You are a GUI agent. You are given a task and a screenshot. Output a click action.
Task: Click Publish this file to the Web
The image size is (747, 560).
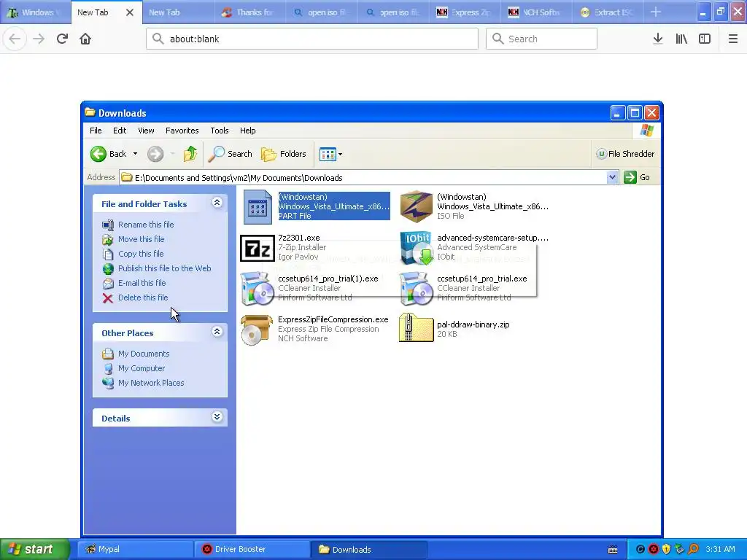coord(164,268)
